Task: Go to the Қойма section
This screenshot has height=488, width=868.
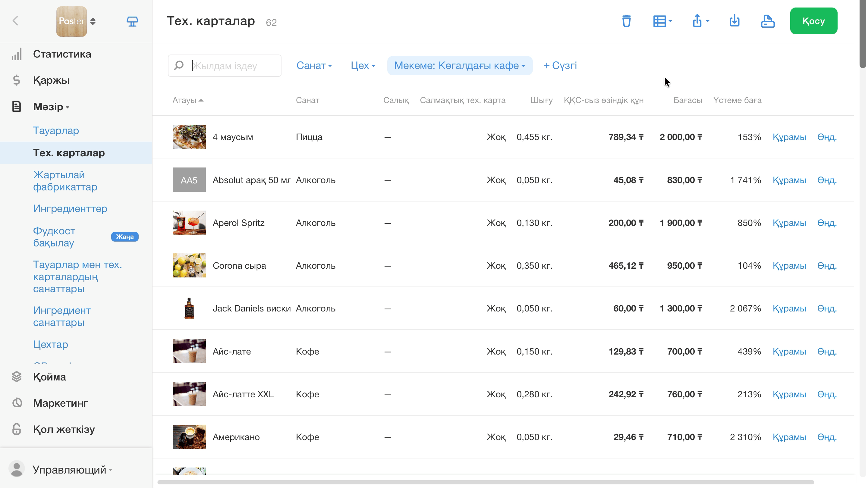Action: click(49, 377)
